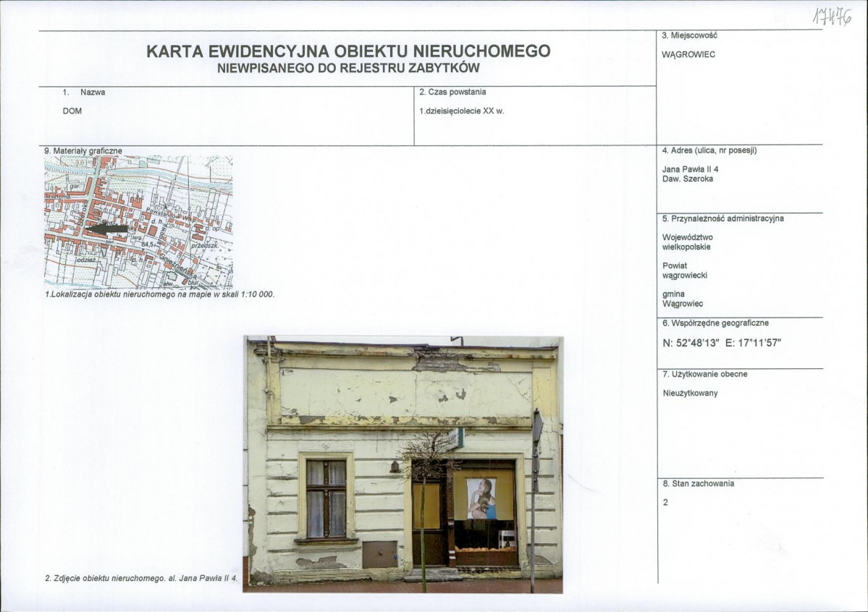The image size is (868, 612).
Task: Click the title 'KARTA EWIDENCYJNA OBIEKTU NIERUCHOMEGO'
Action: (348, 51)
